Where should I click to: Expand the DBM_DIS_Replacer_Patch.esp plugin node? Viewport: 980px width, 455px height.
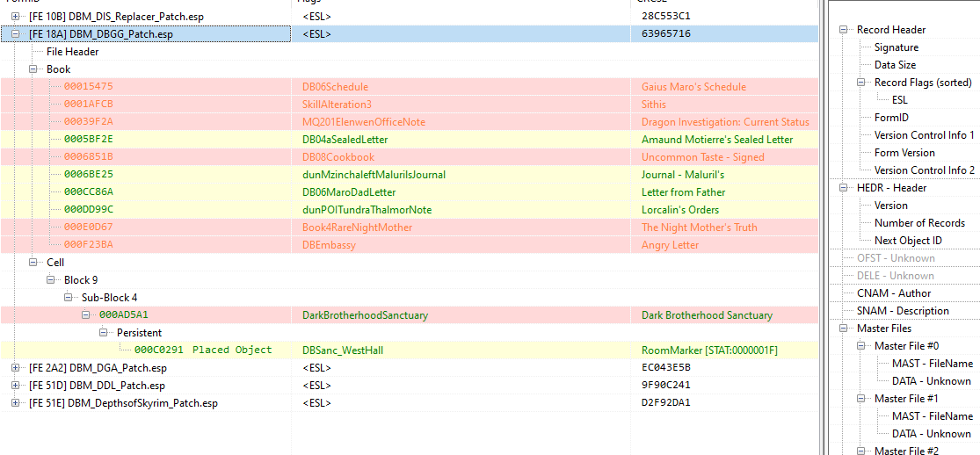pyautogui.click(x=16, y=16)
